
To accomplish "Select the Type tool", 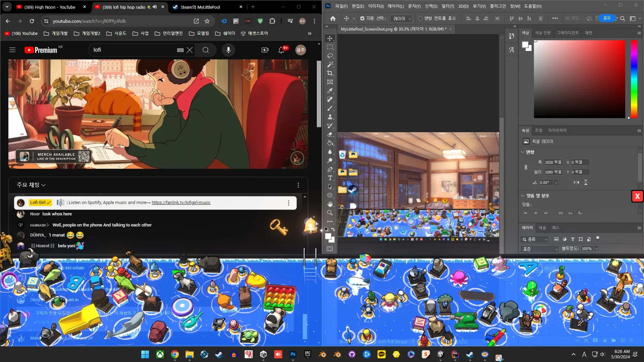I will pos(330,178).
